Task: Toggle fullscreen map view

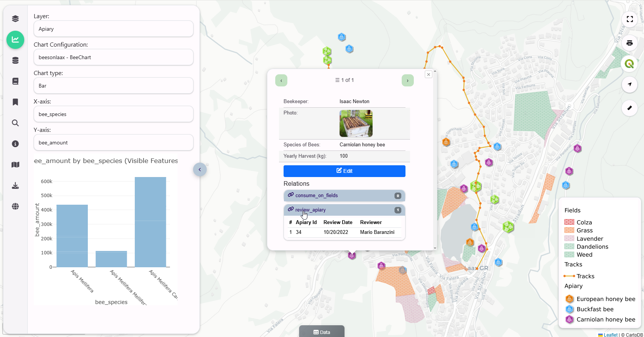Action: 630,19
